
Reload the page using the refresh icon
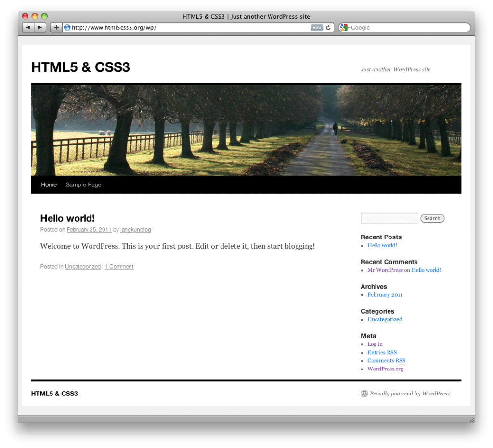pyautogui.click(x=327, y=27)
